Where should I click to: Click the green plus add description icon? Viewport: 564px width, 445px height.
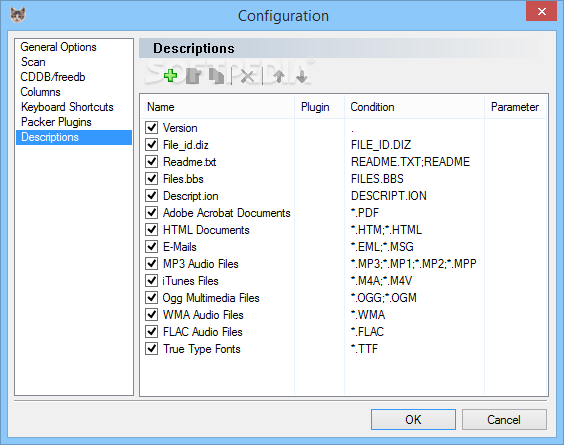pyautogui.click(x=170, y=76)
